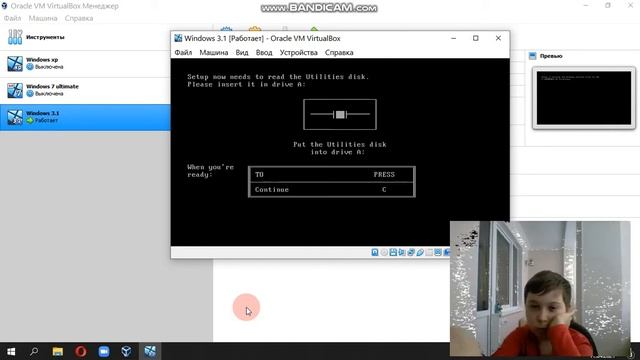640x360 pixels.
Task: Open the floppy drive indicator icon
Action: point(393,252)
